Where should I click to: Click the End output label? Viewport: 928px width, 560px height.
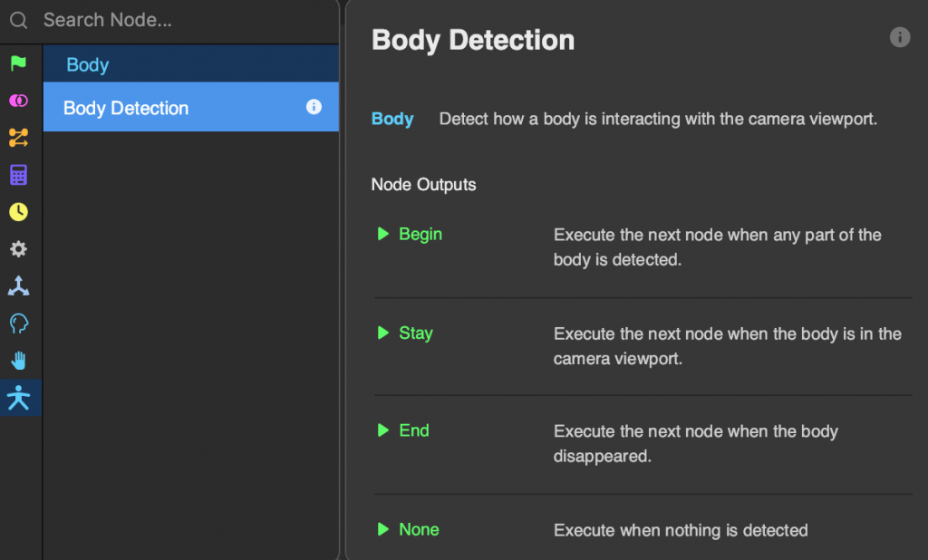pos(413,430)
